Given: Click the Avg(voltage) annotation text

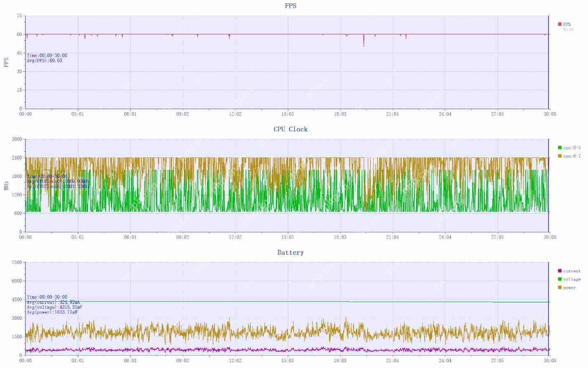Looking at the screenshot, I should (x=54, y=307).
